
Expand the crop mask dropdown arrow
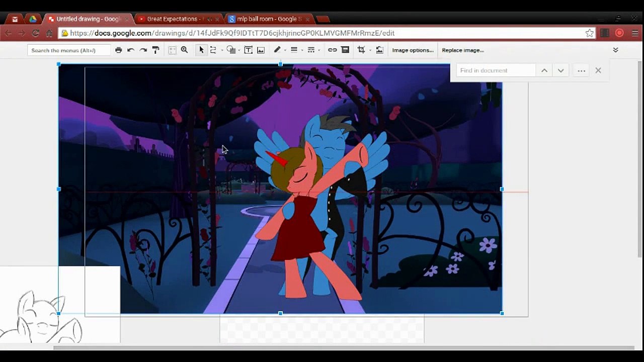[x=370, y=50]
